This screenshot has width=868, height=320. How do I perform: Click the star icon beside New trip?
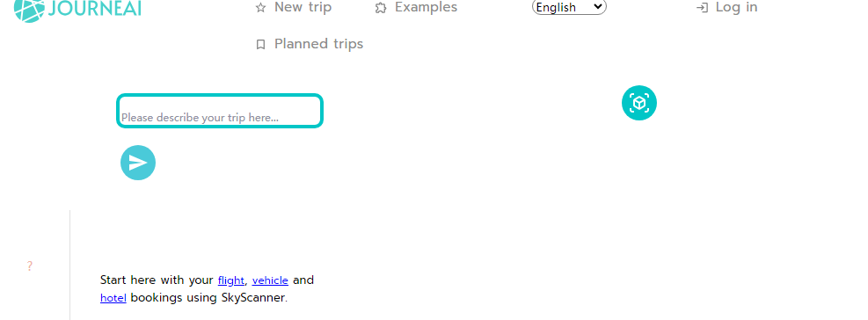[x=260, y=8]
